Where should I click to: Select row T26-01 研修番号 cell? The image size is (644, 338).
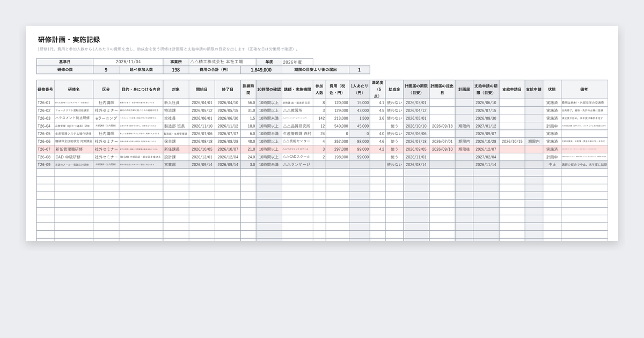(45, 102)
